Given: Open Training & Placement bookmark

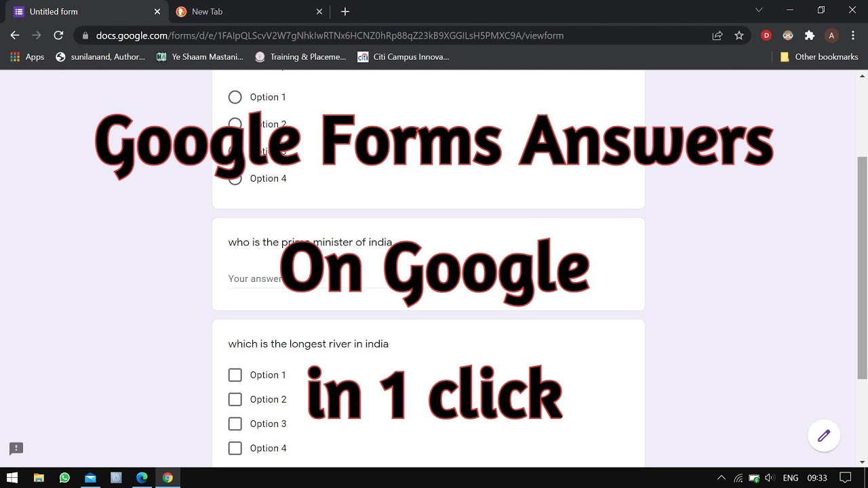Looking at the screenshot, I should [x=300, y=57].
